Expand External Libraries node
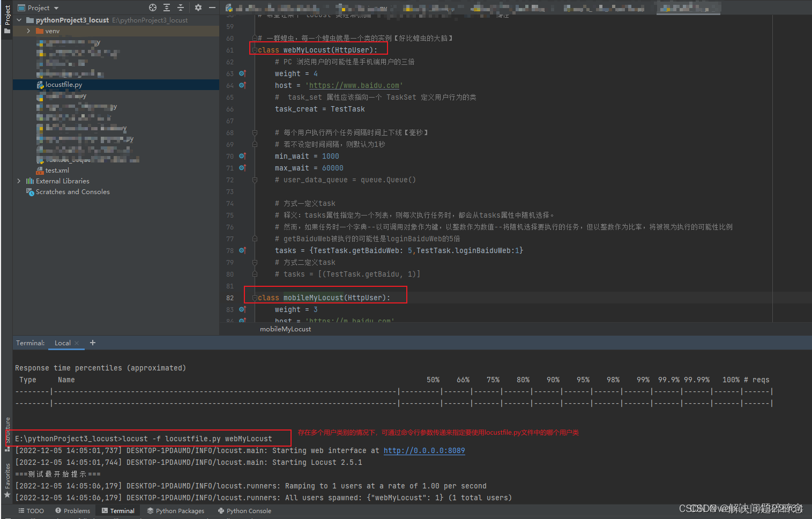This screenshot has width=812, height=519. click(x=19, y=181)
